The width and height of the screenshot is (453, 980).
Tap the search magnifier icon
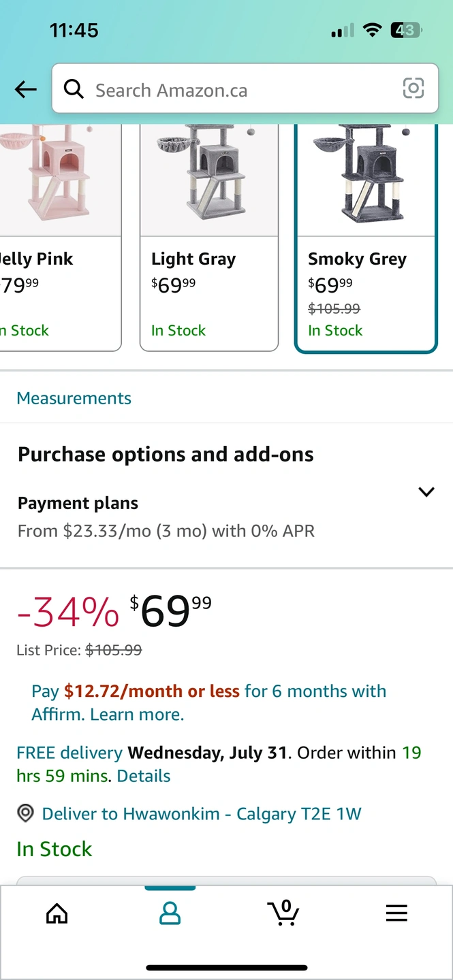tap(73, 88)
